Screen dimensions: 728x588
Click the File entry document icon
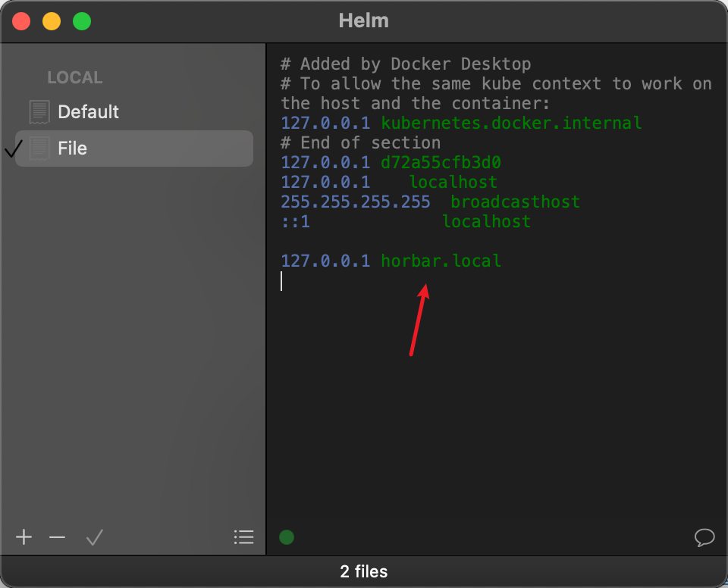point(39,149)
